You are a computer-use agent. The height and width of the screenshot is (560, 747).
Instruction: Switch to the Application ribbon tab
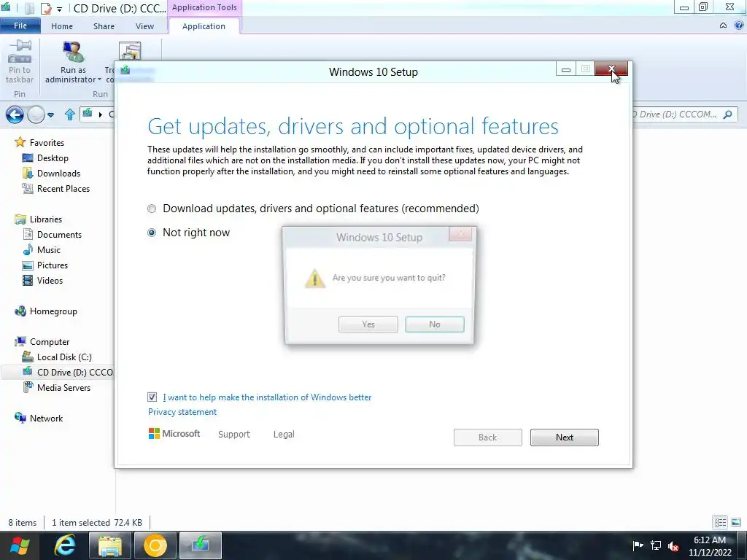point(204,26)
